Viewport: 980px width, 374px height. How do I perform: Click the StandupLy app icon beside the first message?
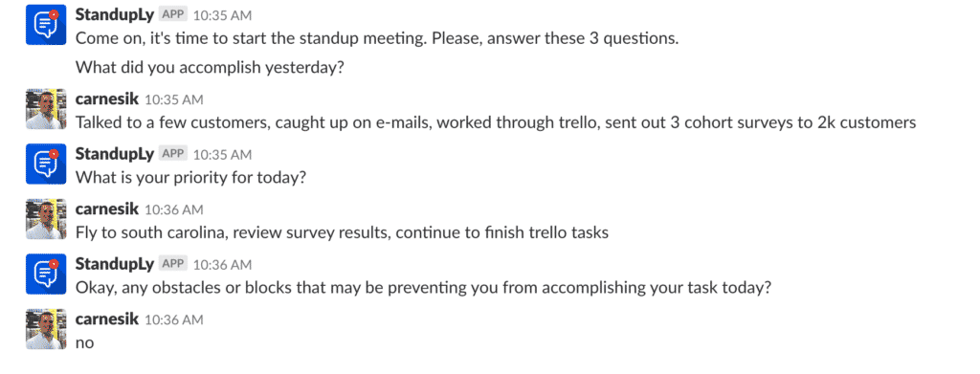[46, 25]
